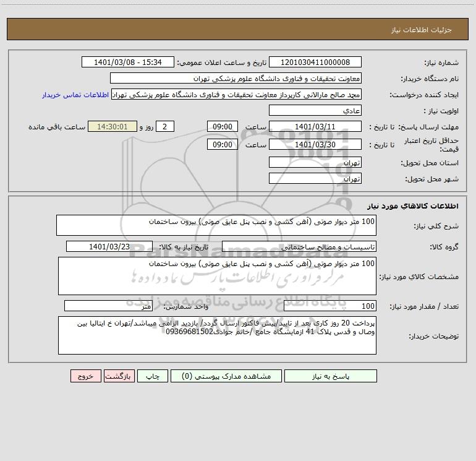Click the remaining time counter 14:30:01
Image resolution: width=476 pixels, height=461 pixels.
point(113,126)
